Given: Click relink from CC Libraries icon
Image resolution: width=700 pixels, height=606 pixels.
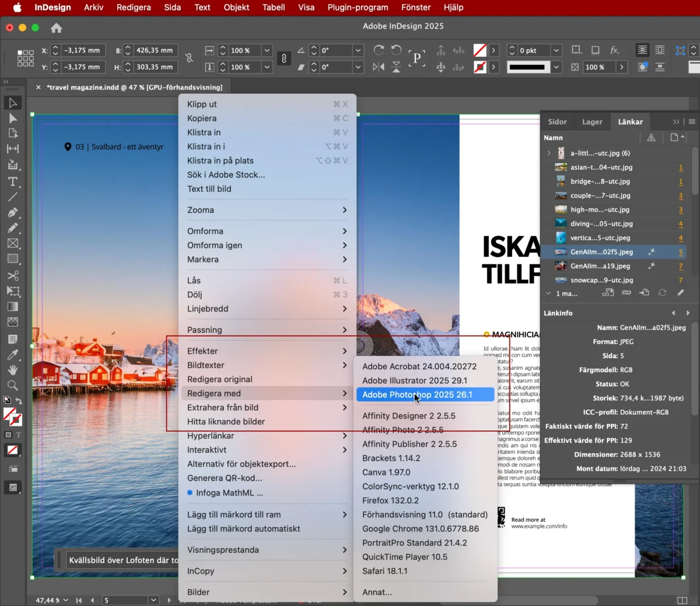Looking at the screenshot, I should click(608, 293).
